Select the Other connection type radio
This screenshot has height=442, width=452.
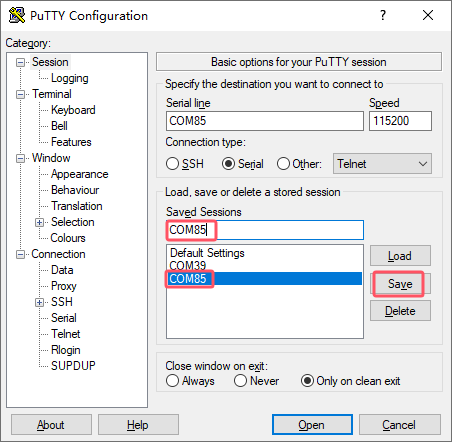[x=283, y=164]
